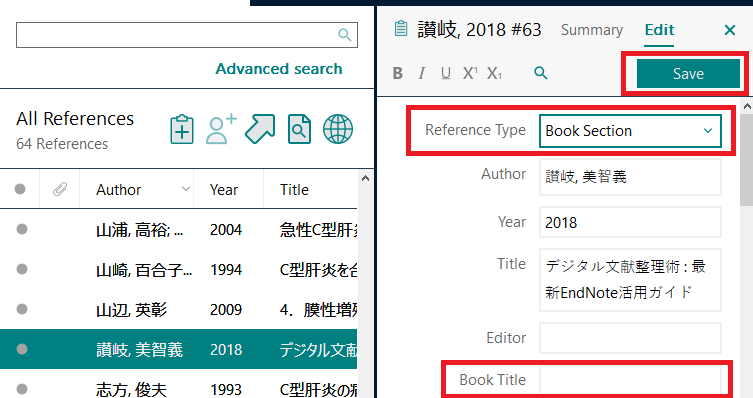Select the 志方, 俊夫 author cell

point(132,389)
